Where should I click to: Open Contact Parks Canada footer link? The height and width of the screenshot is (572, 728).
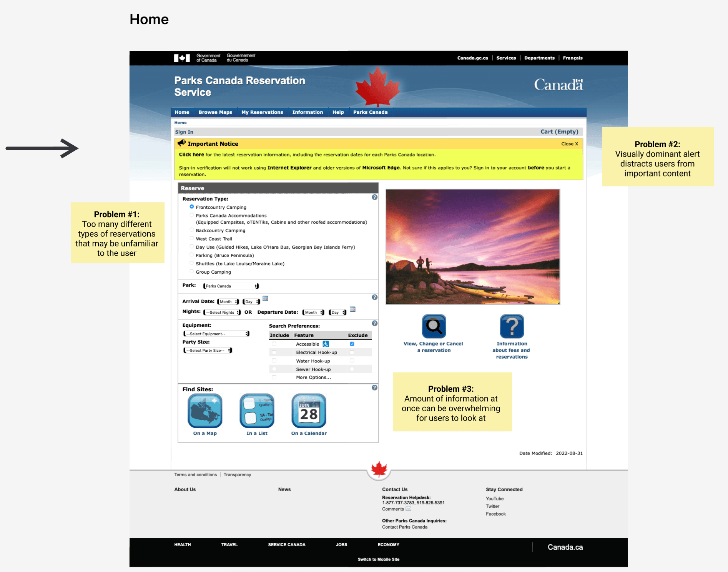coord(405,527)
